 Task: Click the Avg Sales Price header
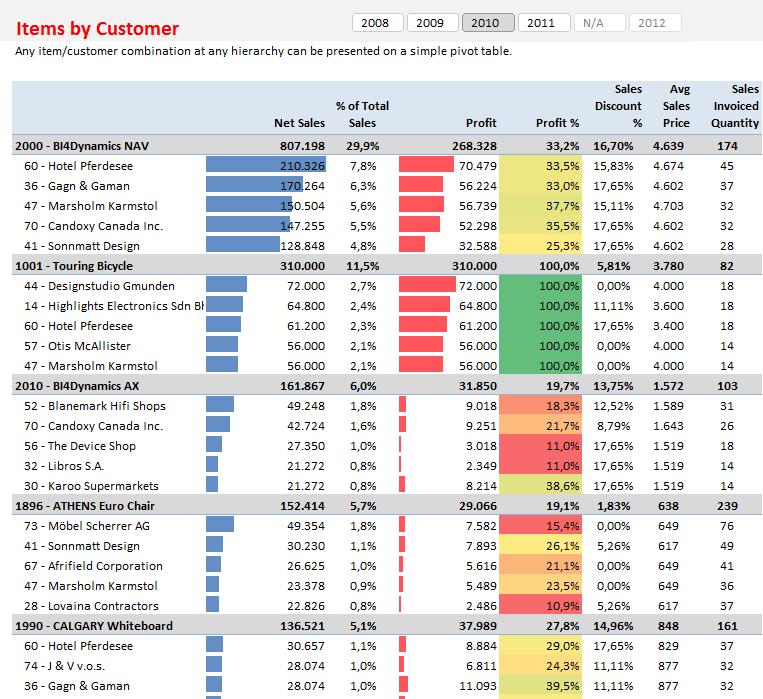tap(676, 106)
